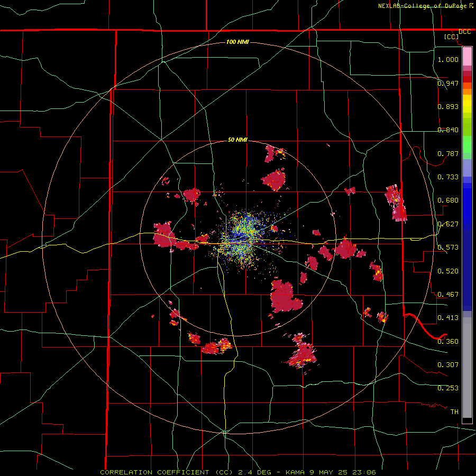The width and height of the screenshot is (476, 476).
Task: Select the 0.947 scale value
Action: click(x=448, y=83)
